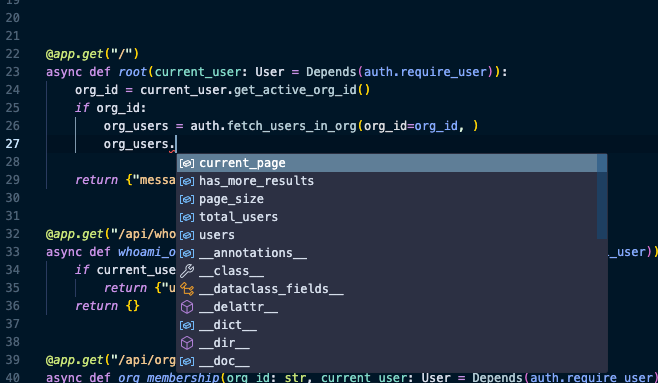The width and height of the screenshot is (658, 383).
Task: Click the field icon beside has_more_results
Action: click(x=187, y=181)
